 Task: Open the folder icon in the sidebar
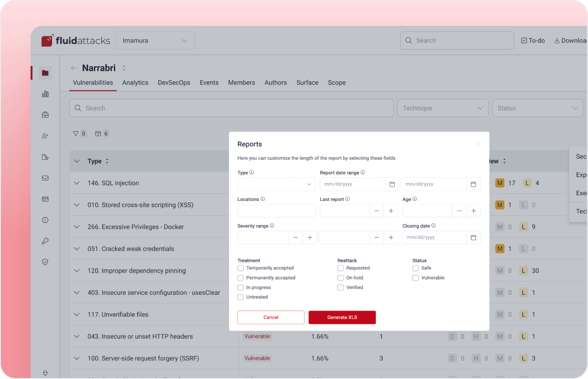click(x=45, y=73)
